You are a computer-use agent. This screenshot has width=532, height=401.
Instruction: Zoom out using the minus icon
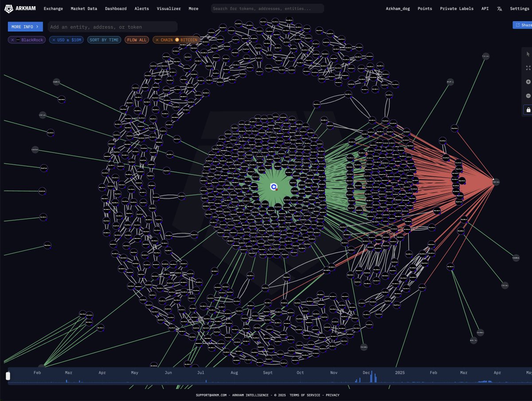coord(528,96)
